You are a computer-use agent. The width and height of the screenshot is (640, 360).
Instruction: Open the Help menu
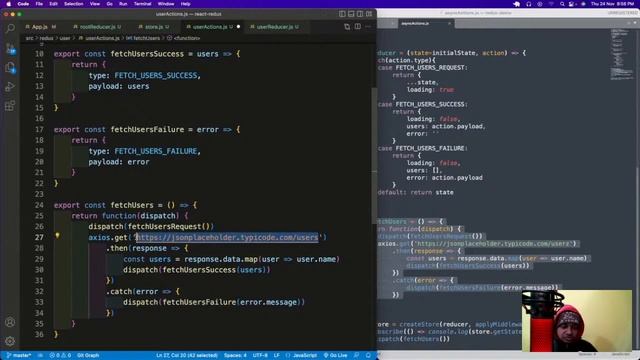tap(186, 4)
